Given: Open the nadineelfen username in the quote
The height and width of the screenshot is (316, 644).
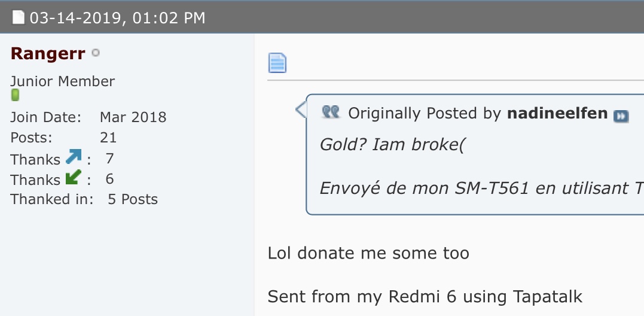Looking at the screenshot, I should (557, 113).
